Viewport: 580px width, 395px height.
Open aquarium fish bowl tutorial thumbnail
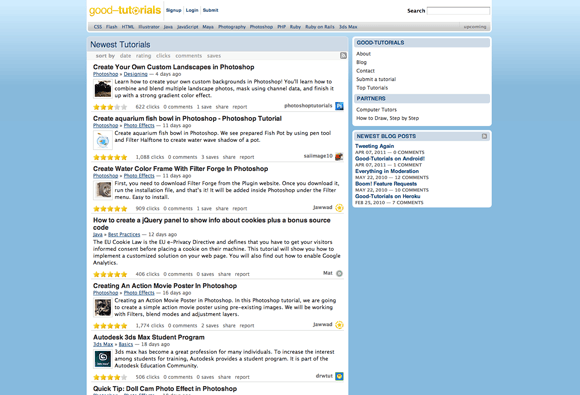tap(103, 140)
